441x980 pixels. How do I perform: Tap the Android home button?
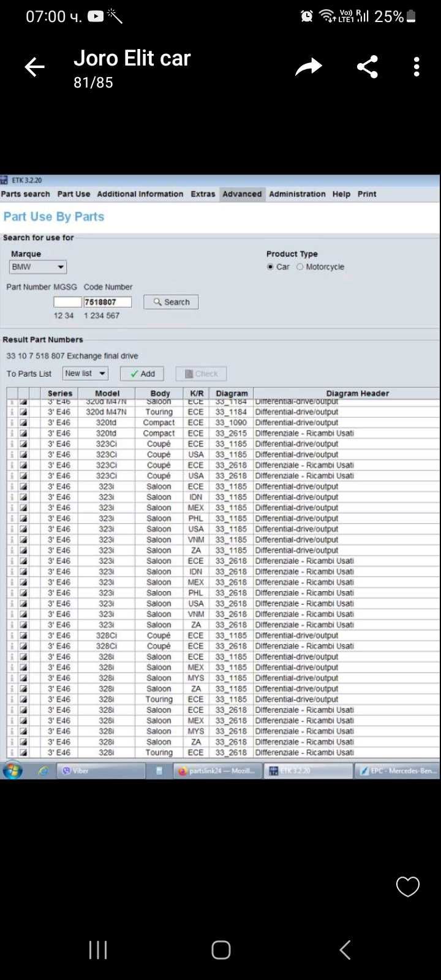pos(221,950)
